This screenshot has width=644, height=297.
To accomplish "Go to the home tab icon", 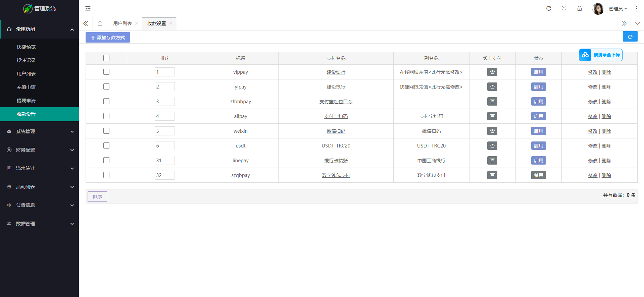I will [x=100, y=23].
